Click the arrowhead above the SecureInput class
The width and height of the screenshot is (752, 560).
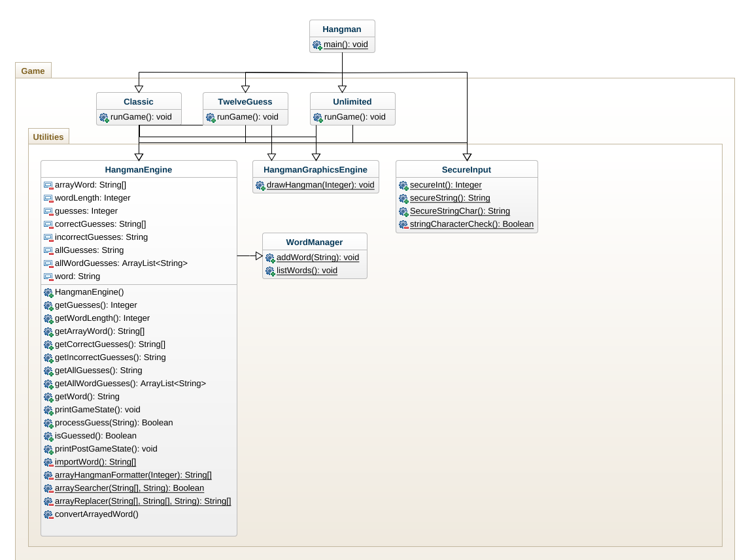(467, 157)
